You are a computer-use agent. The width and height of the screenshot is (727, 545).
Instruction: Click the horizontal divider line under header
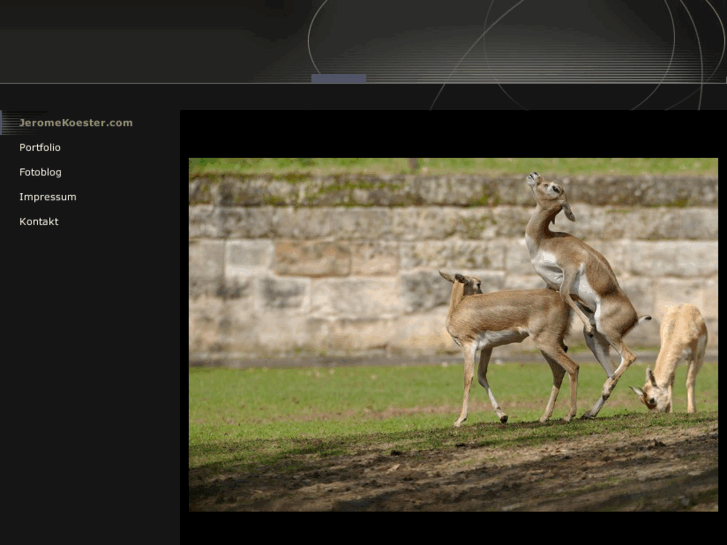150,83
